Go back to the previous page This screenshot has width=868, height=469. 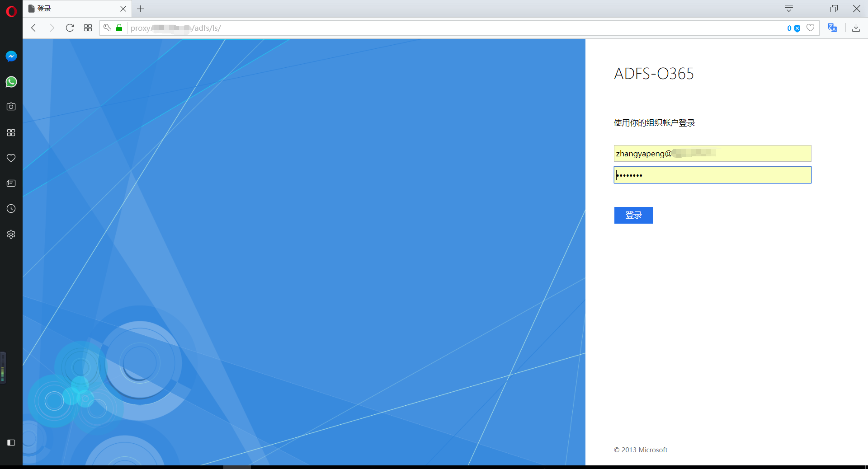pos(33,28)
